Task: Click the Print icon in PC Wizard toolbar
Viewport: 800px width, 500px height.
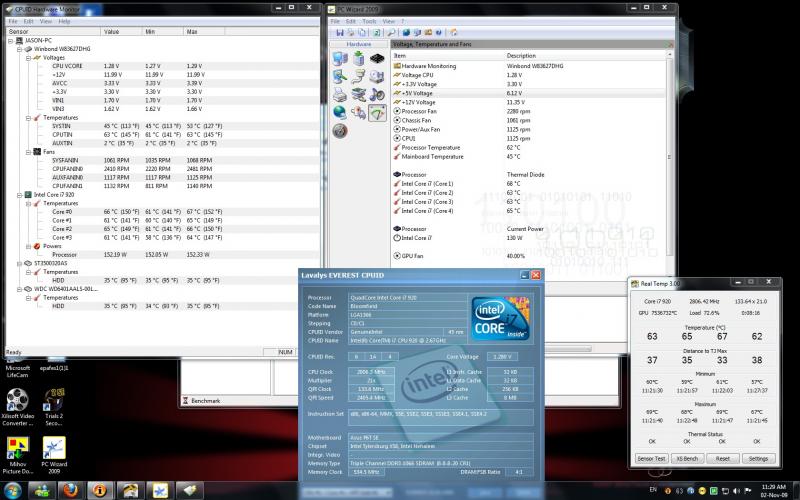Action: click(351, 32)
